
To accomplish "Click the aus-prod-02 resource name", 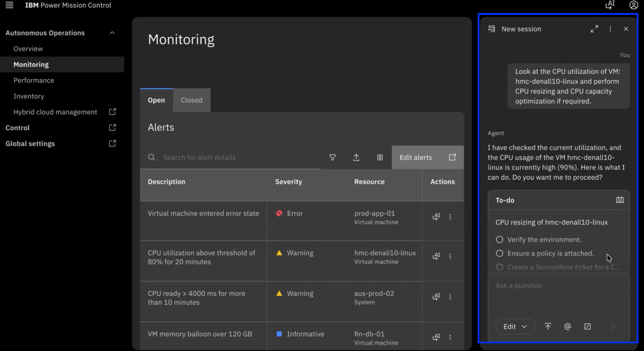I will 374,293.
